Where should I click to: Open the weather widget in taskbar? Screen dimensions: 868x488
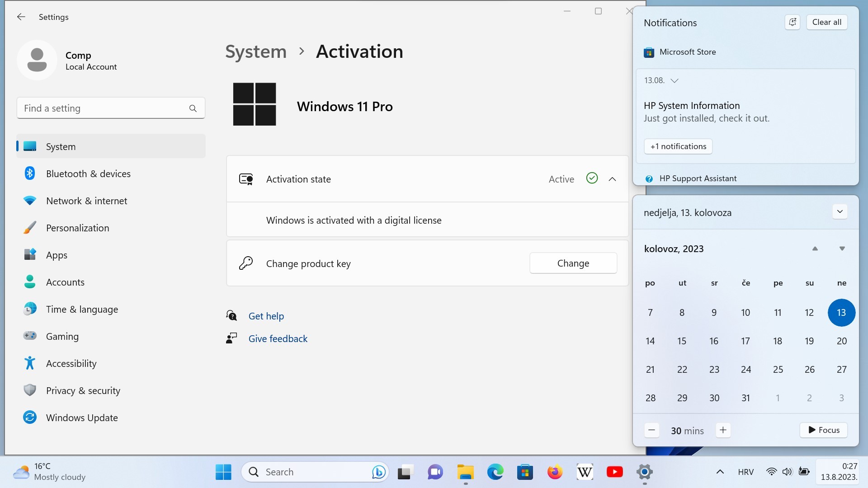(49, 472)
